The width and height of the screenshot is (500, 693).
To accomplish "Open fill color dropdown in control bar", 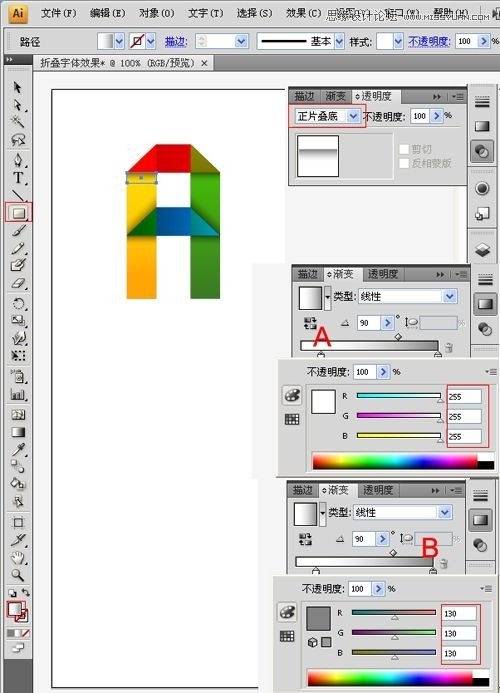I will (x=119, y=42).
